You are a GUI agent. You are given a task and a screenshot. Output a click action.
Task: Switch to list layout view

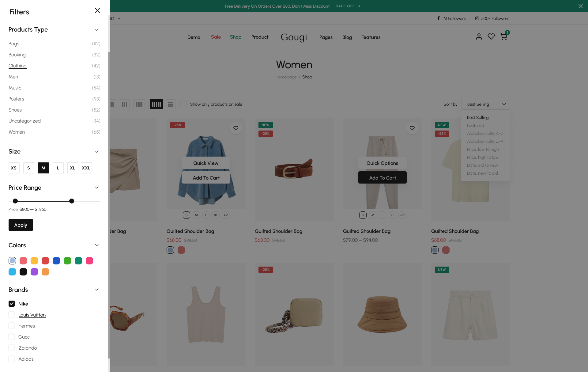pos(171,104)
